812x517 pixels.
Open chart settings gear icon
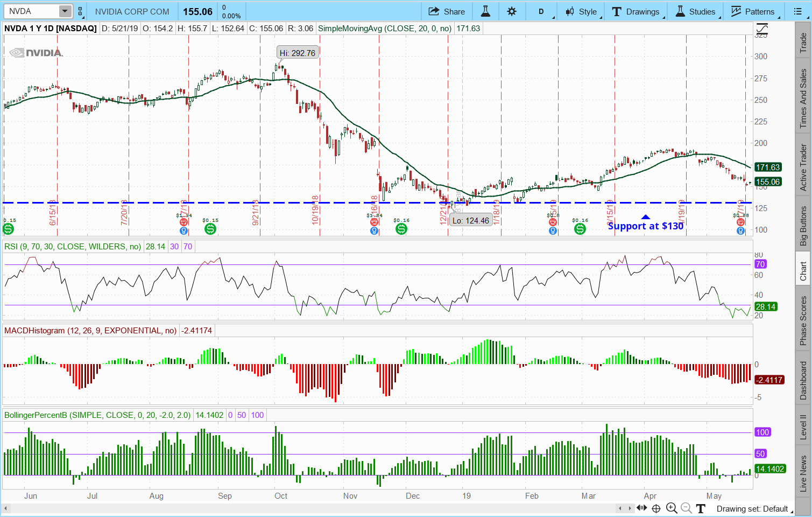pyautogui.click(x=512, y=11)
